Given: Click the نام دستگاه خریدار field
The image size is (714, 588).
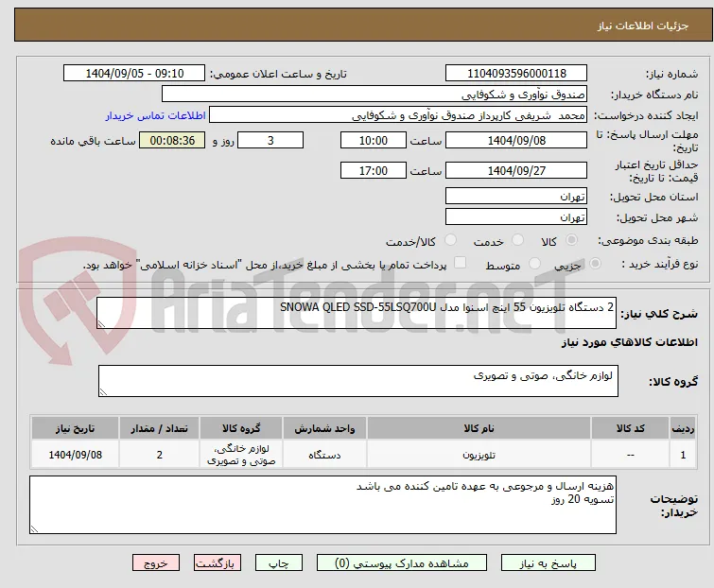Looking at the screenshot, I should click(x=374, y=95).
